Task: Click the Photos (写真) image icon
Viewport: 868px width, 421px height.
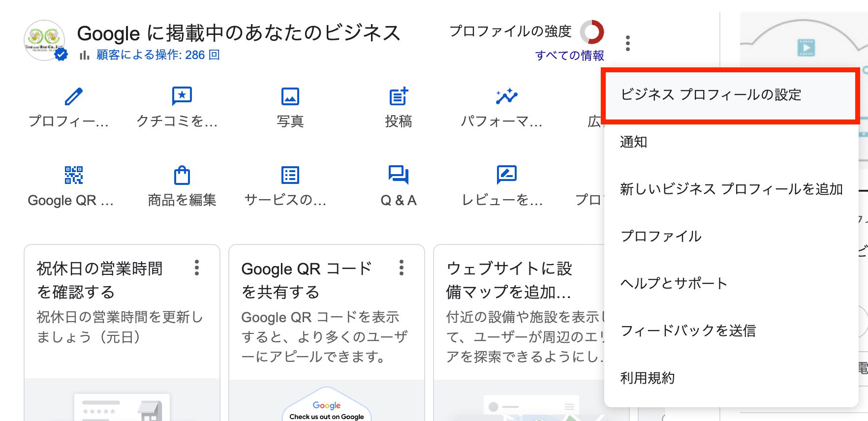Action: click(290, 96)
